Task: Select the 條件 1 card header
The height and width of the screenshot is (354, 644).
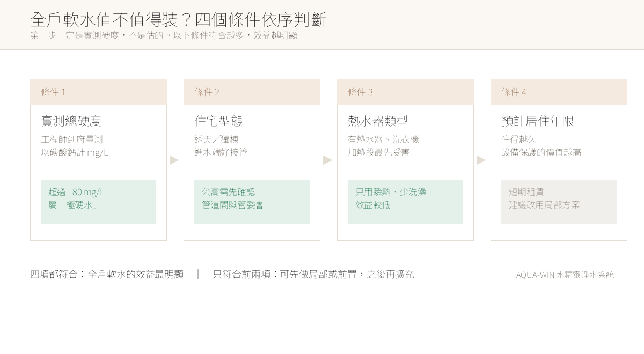Action: tap(98, 92)
